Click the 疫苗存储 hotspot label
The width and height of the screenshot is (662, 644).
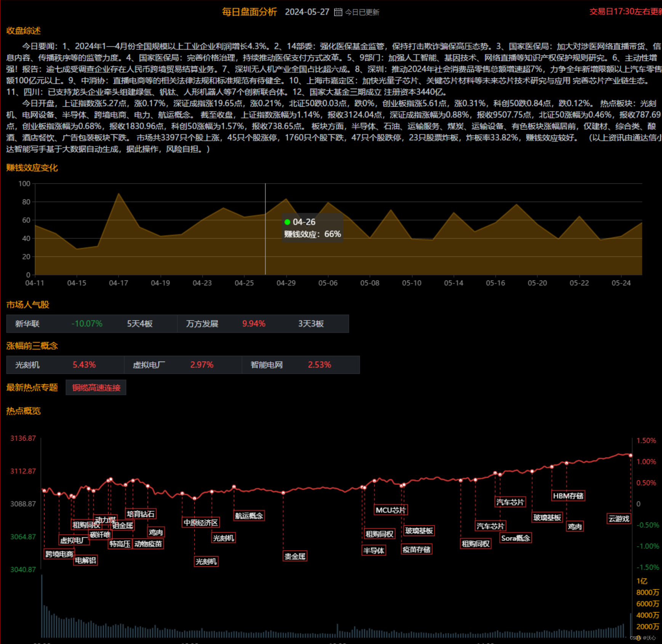click(x=417, y=550)
